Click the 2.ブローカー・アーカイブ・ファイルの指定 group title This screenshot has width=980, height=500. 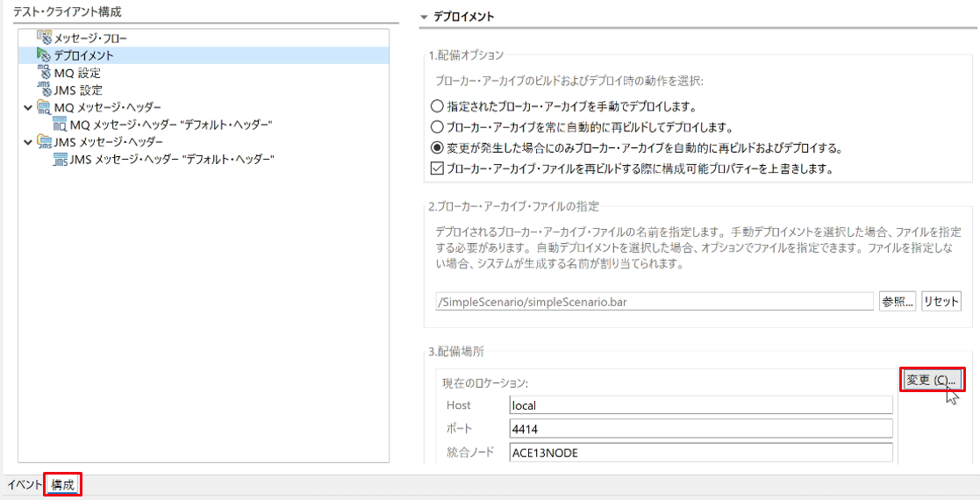pos(514,206)
